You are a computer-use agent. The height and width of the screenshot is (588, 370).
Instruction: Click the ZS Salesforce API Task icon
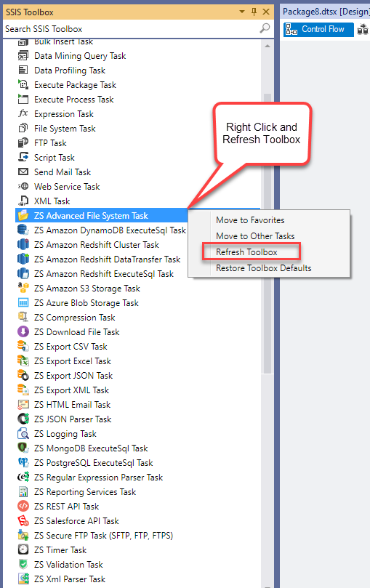click(x=23, y=520)
